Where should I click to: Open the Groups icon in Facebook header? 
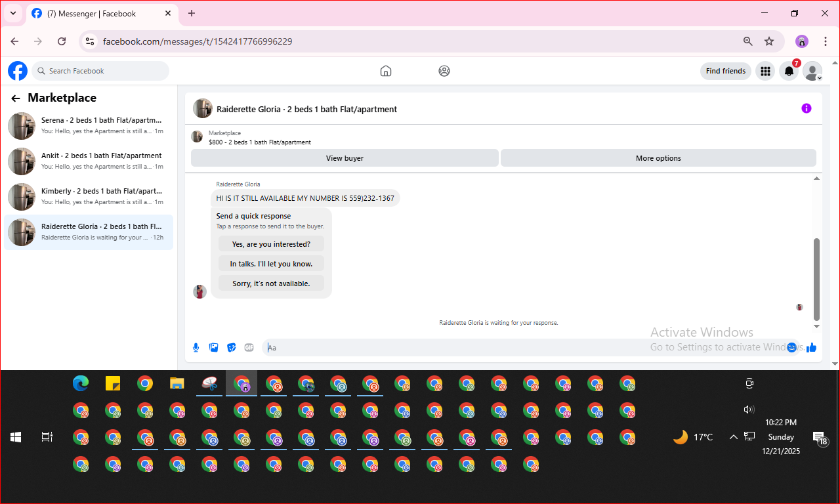pyautogui.click(x=444, y=71)
